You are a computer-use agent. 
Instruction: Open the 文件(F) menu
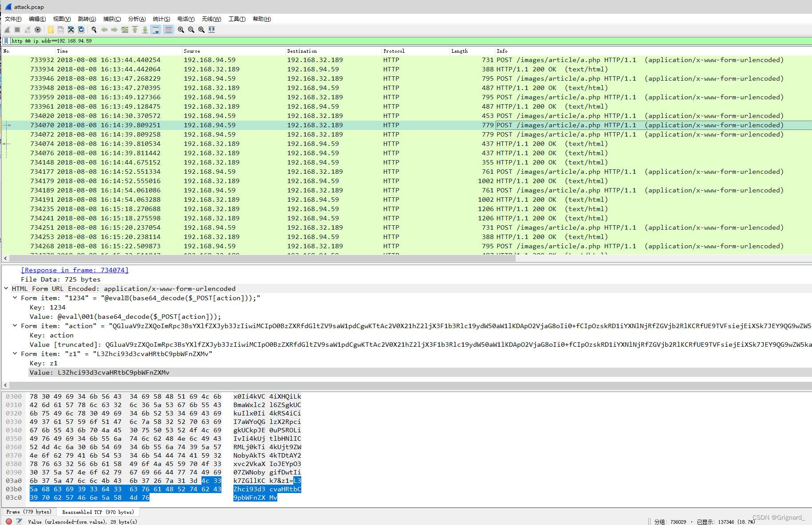(13, 19)
